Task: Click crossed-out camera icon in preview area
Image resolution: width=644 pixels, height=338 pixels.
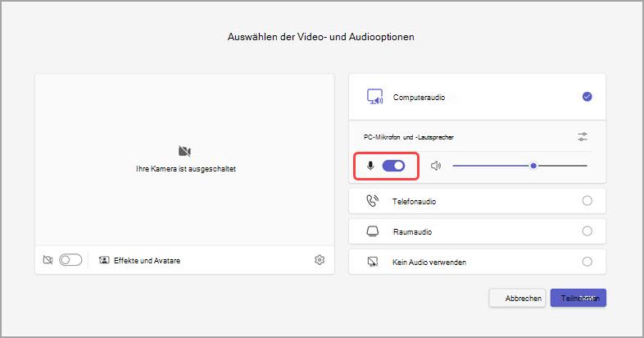Action: (x=185, y=151)
